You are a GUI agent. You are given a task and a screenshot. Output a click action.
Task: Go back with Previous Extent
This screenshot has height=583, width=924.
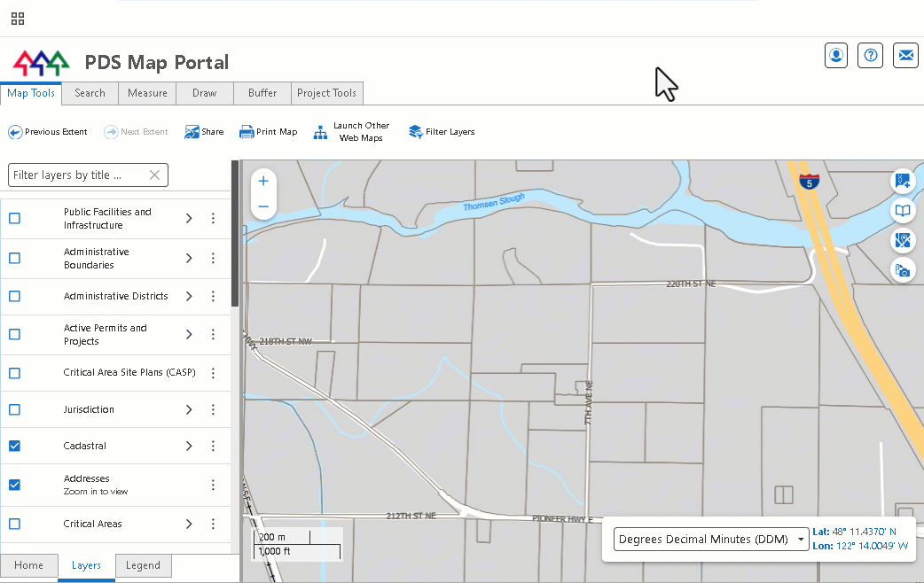(x=48, y=132)
